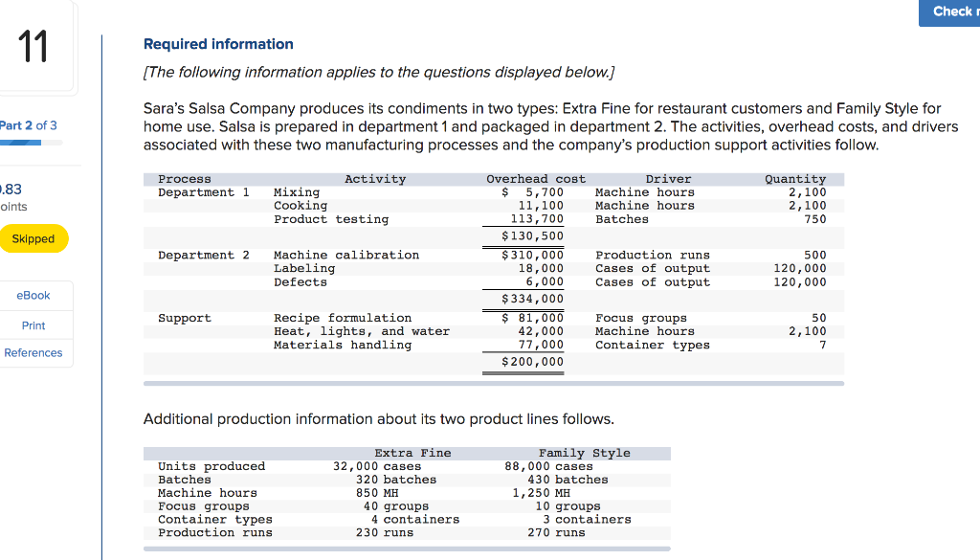Screen dimensions: 980x560
Task: Select the Extra Fine column header
Action: 412,453
